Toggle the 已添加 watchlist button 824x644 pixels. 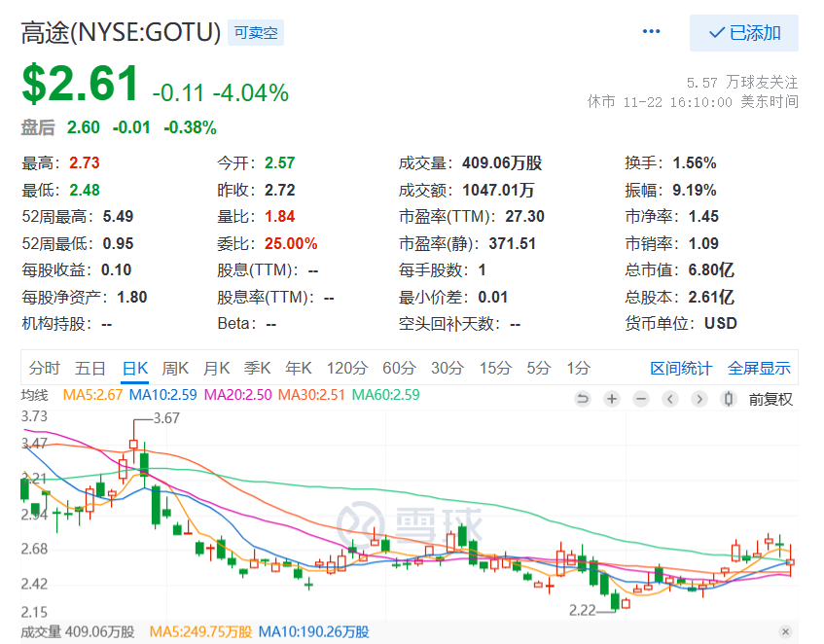click(x=744, y=33)
